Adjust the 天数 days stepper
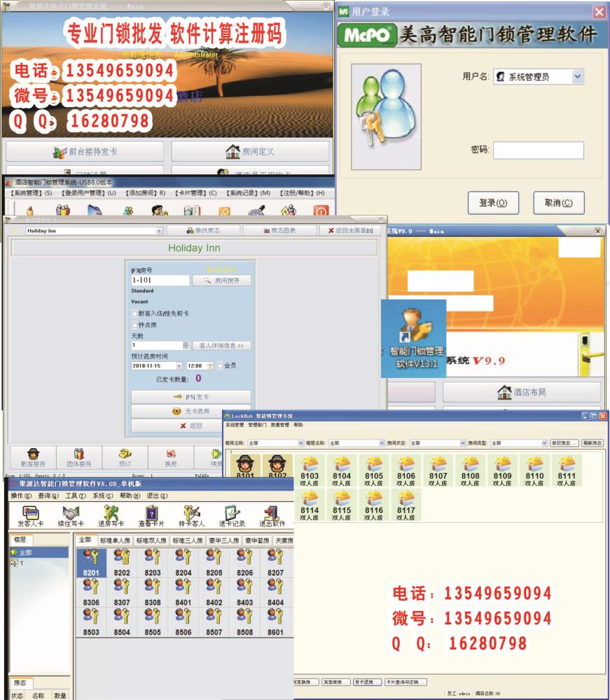Viewport: 610px width, 700px height. [186, 345]
